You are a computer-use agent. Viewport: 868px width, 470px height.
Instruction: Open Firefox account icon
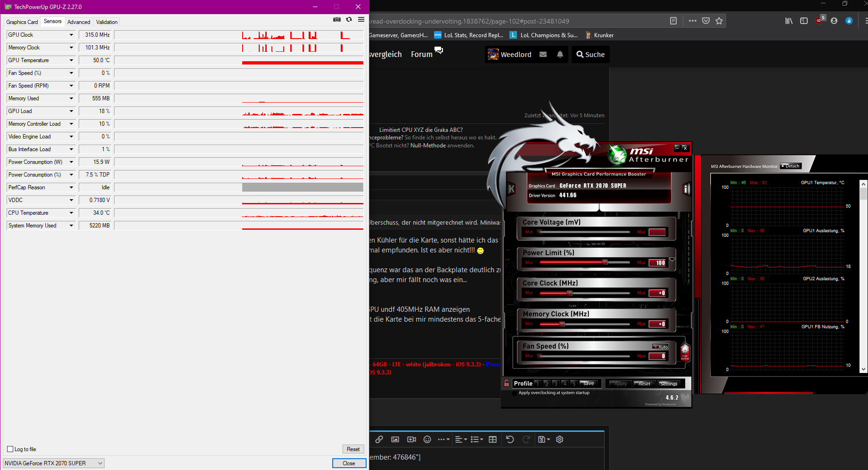coord(834,21)
